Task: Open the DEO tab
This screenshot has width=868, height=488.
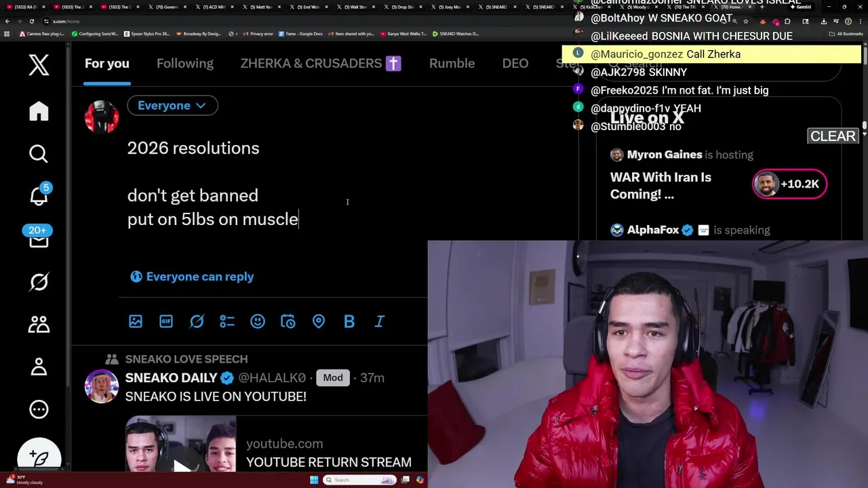Action: 515,63
